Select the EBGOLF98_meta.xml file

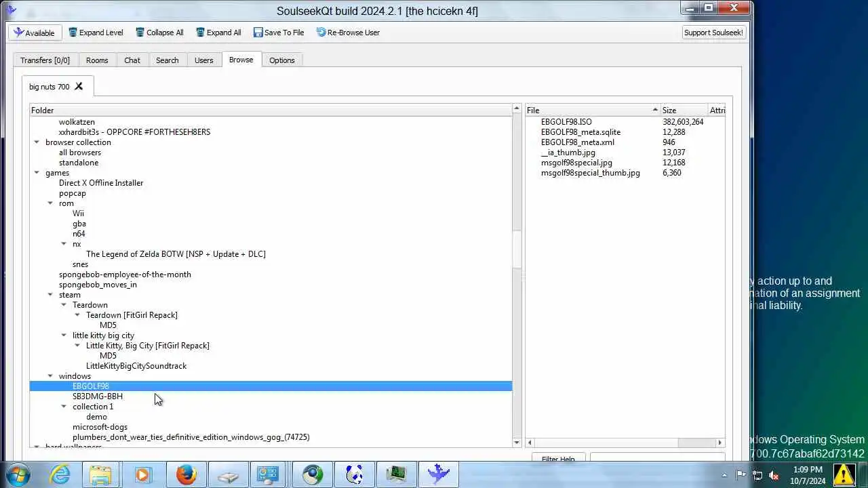click(578, 142)
